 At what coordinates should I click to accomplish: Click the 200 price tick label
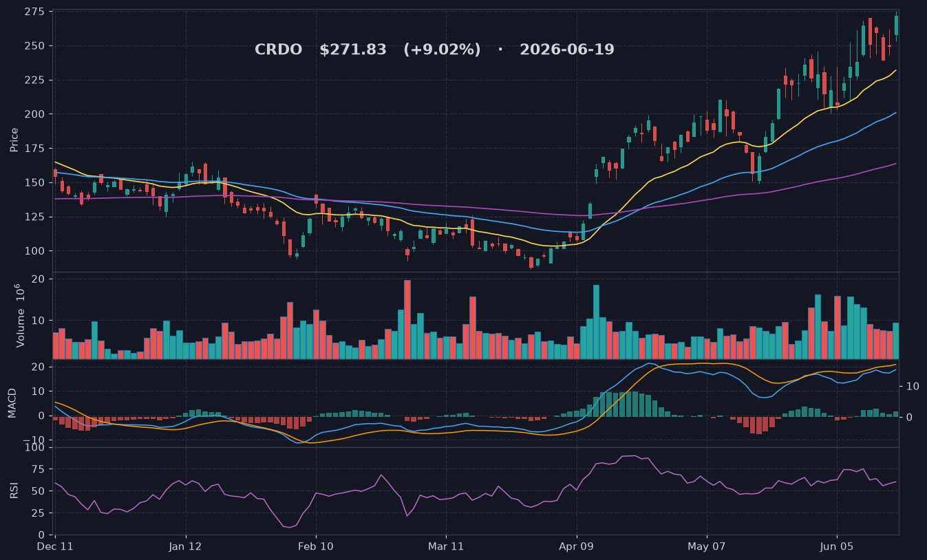point(36,114)
